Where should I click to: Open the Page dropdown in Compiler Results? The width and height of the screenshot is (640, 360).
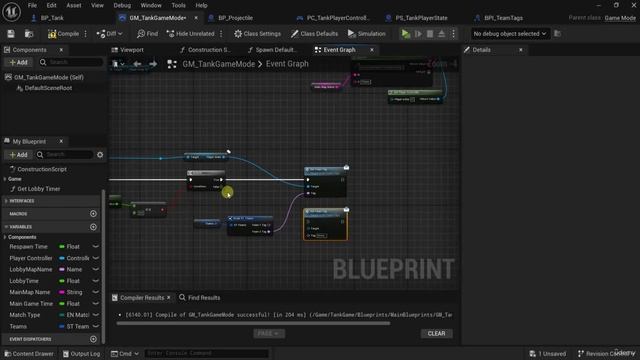269,334
